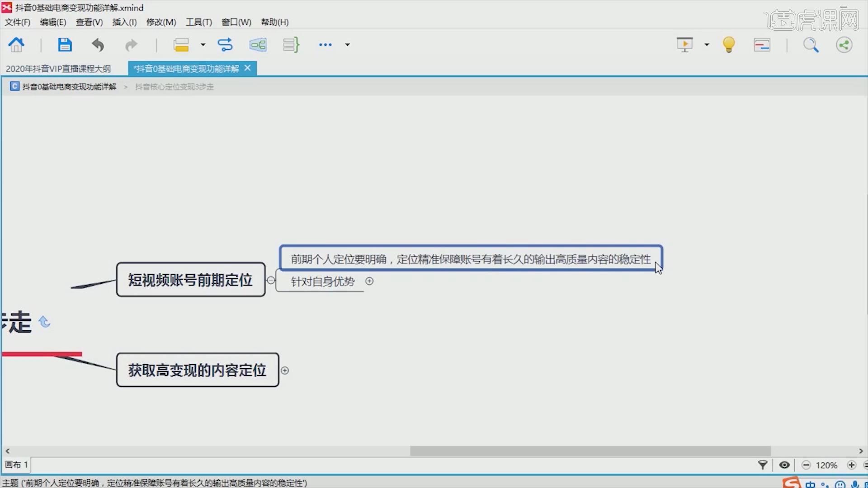Image resolution: width=868 pixels, height=488 pixels.
Task: Add a relationship line
Action: pos(225,45)
